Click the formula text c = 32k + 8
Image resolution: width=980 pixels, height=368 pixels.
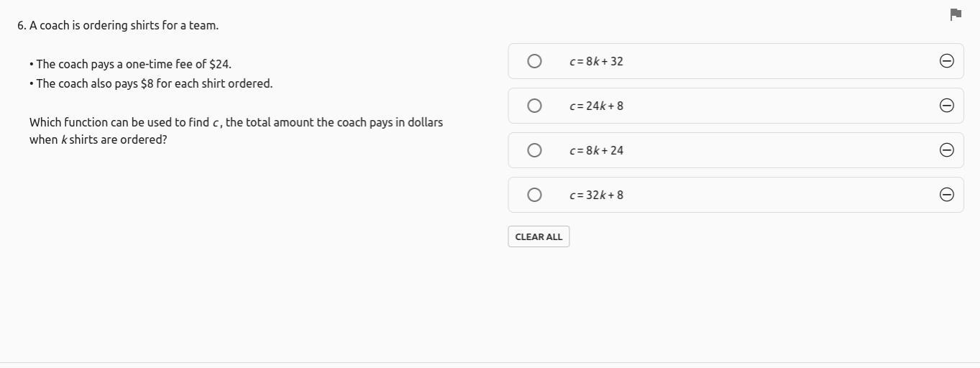pos(596,195)
